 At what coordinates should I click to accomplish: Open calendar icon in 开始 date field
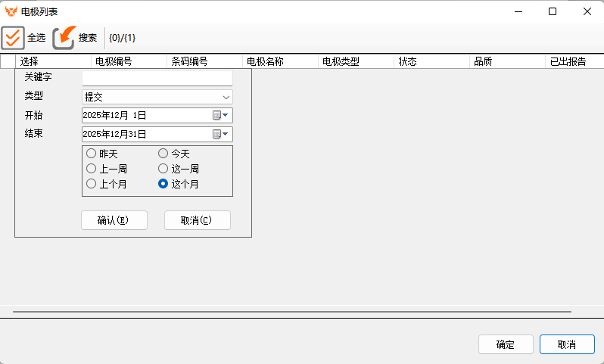[x=216, y=115]
